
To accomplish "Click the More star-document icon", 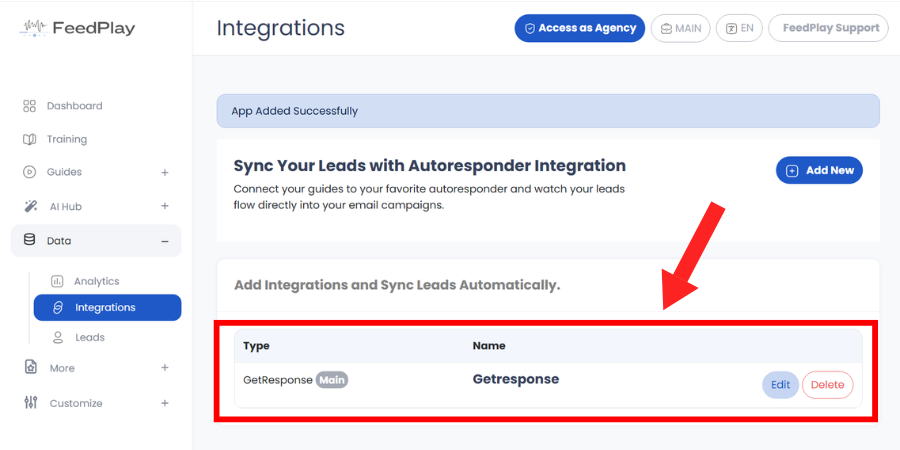I will click(30, 367).
